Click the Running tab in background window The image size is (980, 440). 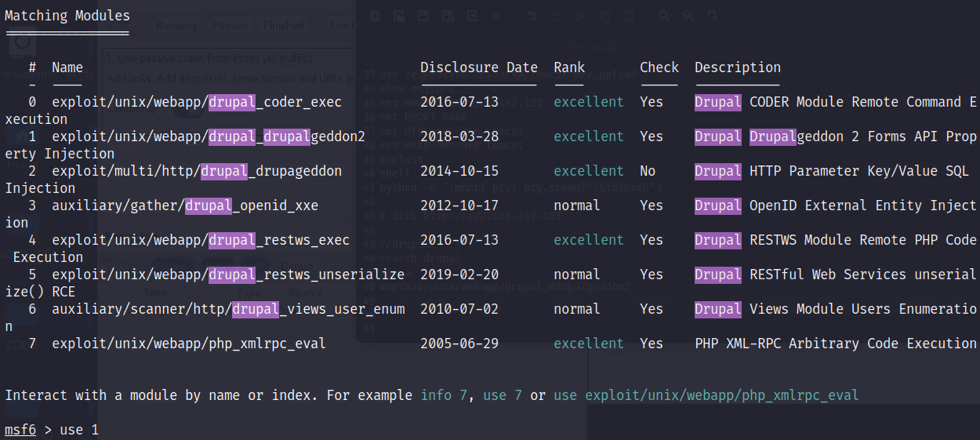[x=176, y=26]
